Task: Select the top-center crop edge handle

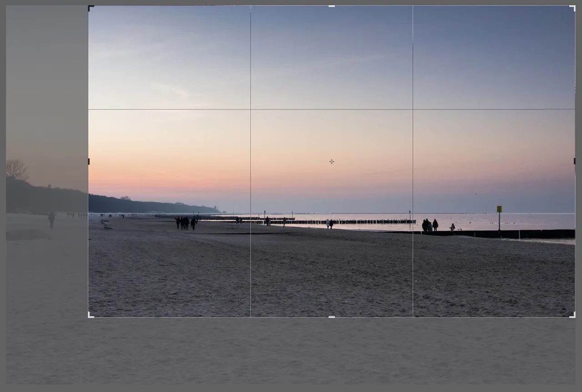Action: (331, 6)
